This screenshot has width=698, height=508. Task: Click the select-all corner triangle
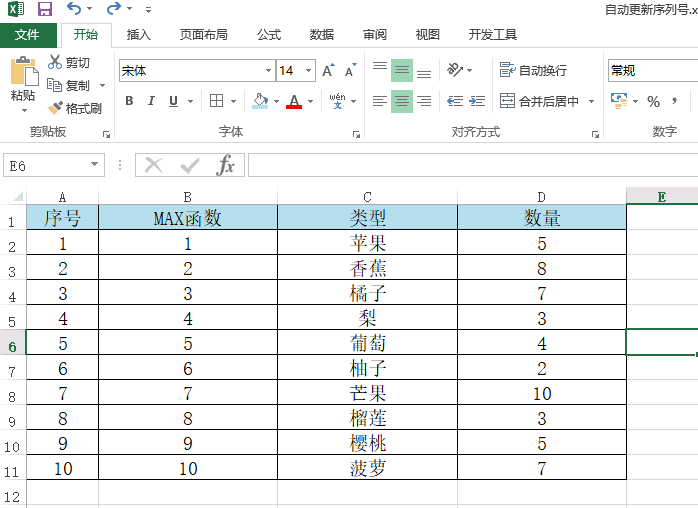point(18,196)
